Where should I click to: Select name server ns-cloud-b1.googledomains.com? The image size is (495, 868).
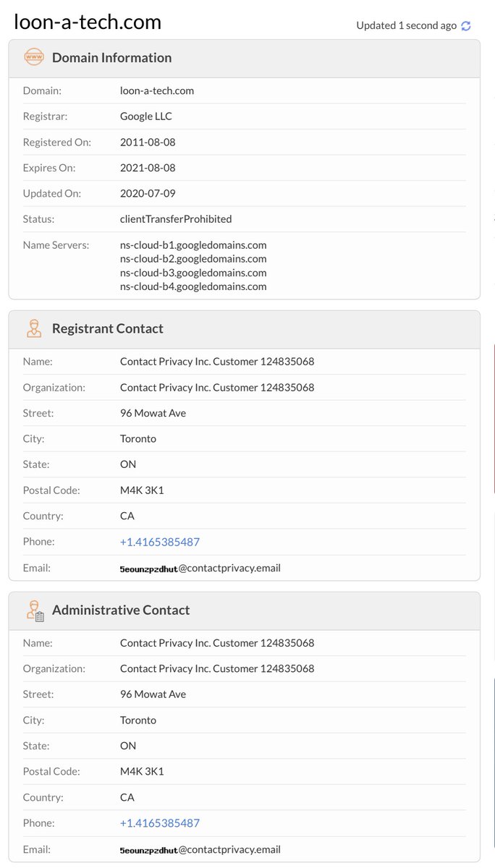click(x=193, y=245)
